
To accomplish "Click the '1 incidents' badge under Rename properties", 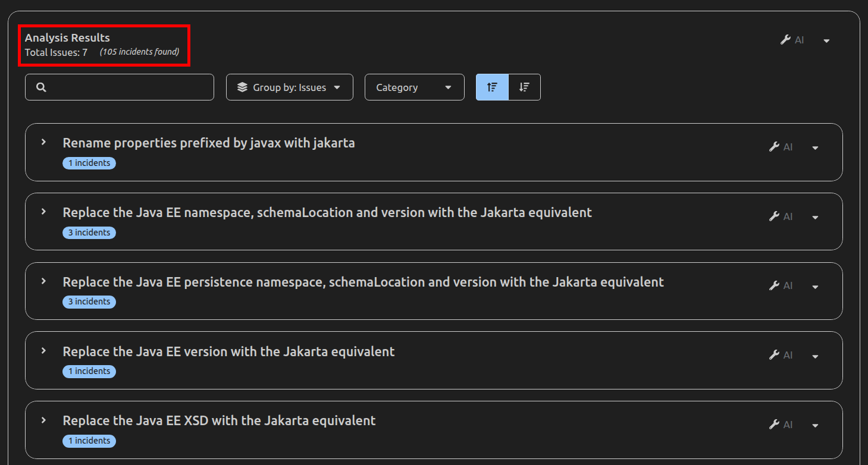I will tap(89, 163).
